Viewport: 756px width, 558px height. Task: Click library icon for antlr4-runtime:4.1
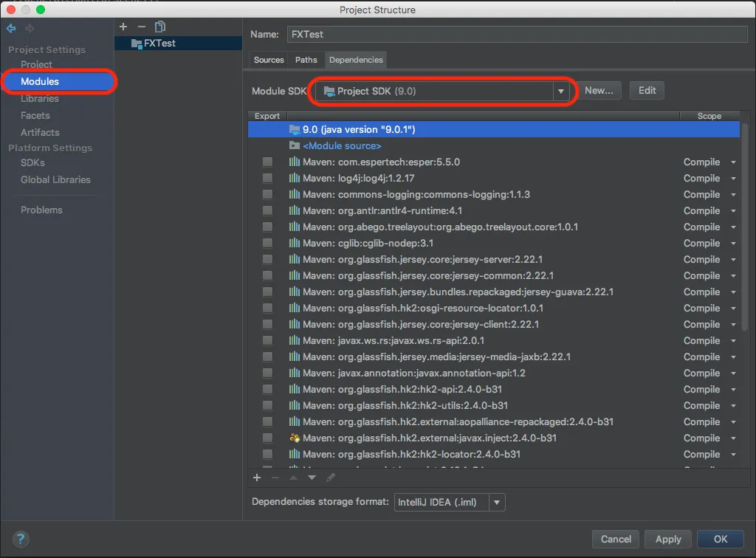(294, 210)
